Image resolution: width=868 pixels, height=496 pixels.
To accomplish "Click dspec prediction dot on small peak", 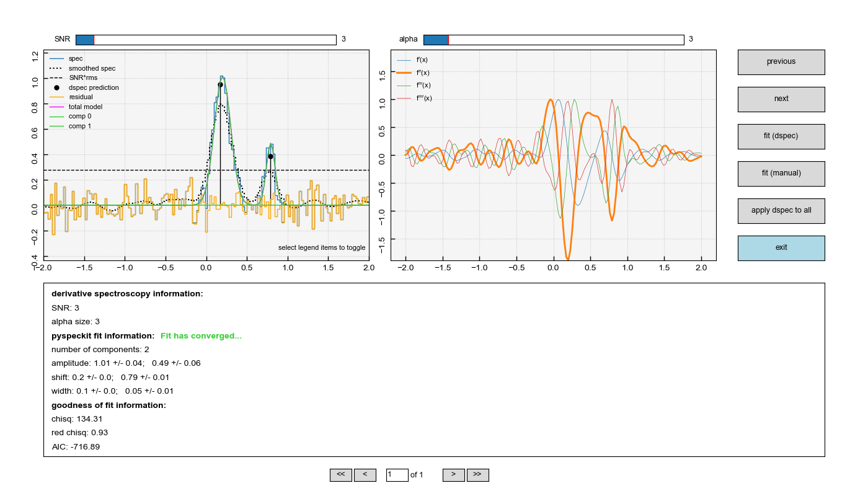I will 270,156.
